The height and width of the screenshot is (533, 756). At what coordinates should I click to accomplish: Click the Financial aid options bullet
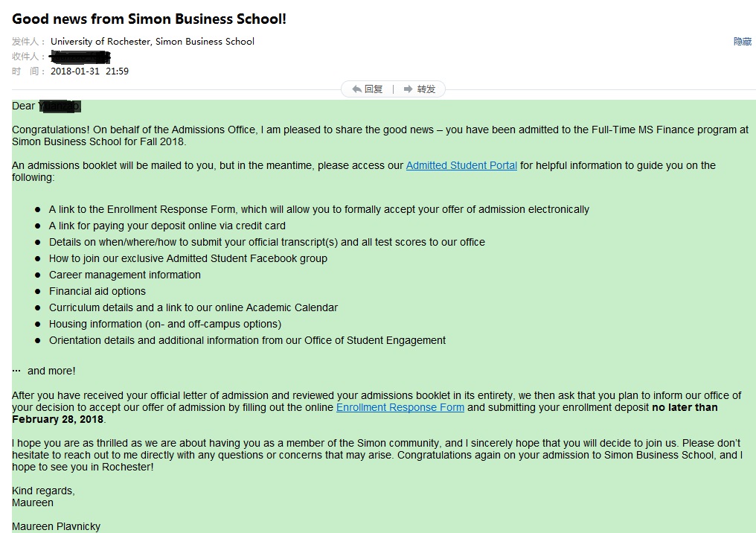[97, 291]
